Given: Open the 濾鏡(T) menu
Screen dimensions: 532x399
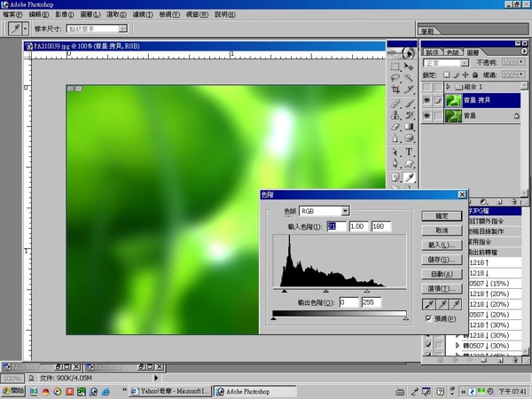Looking at the screenshot, I should 143,14.
